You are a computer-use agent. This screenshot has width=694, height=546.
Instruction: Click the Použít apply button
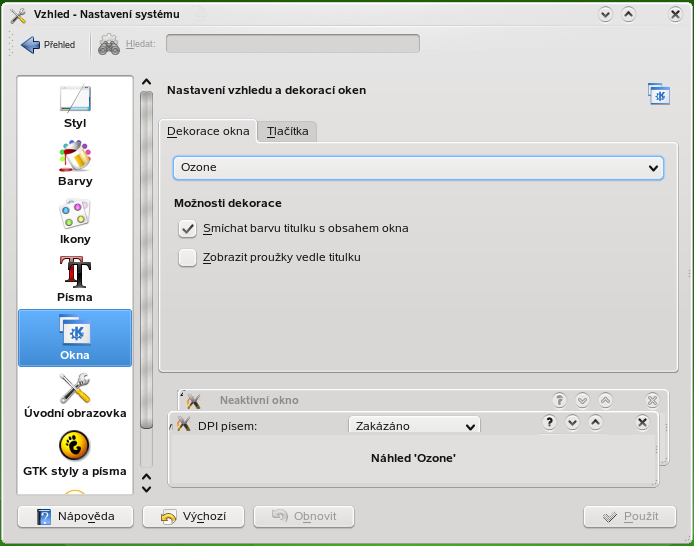[630, 516]
